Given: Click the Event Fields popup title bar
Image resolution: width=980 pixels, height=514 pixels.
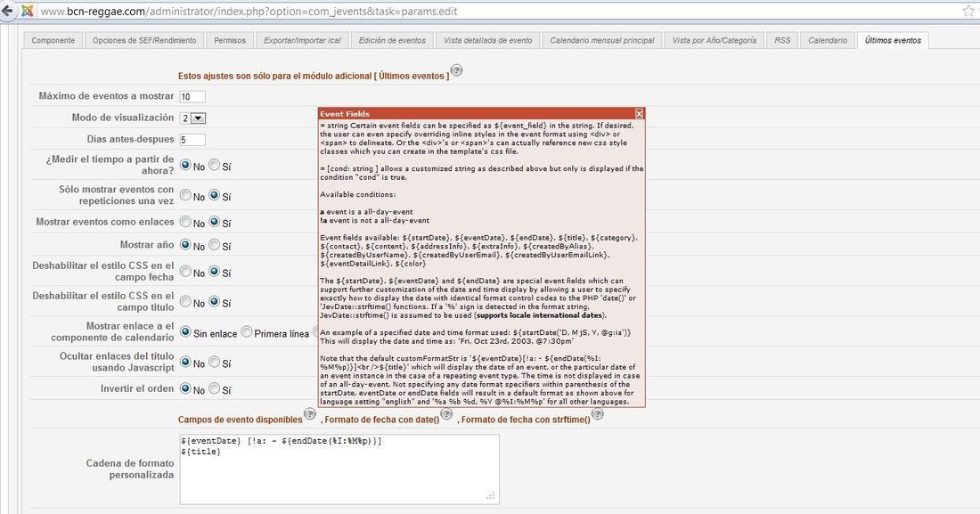Looking at the screenshot, I should pyautogui.click(x=481, y=114).
